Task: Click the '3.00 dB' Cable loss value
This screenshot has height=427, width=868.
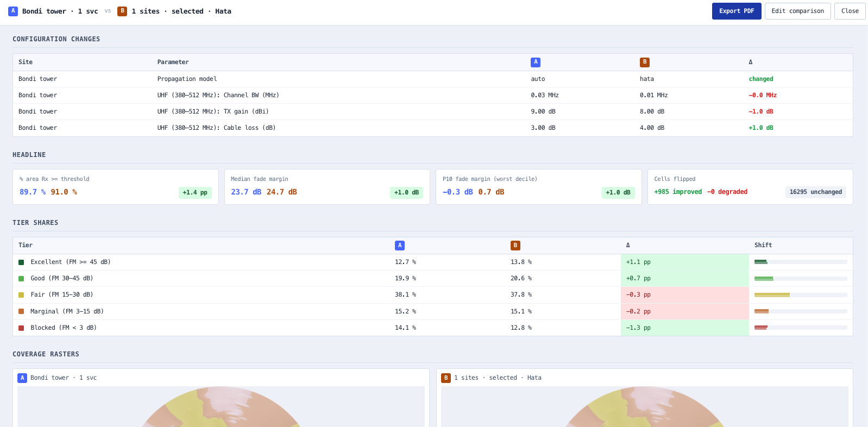Action: point(543,128)
